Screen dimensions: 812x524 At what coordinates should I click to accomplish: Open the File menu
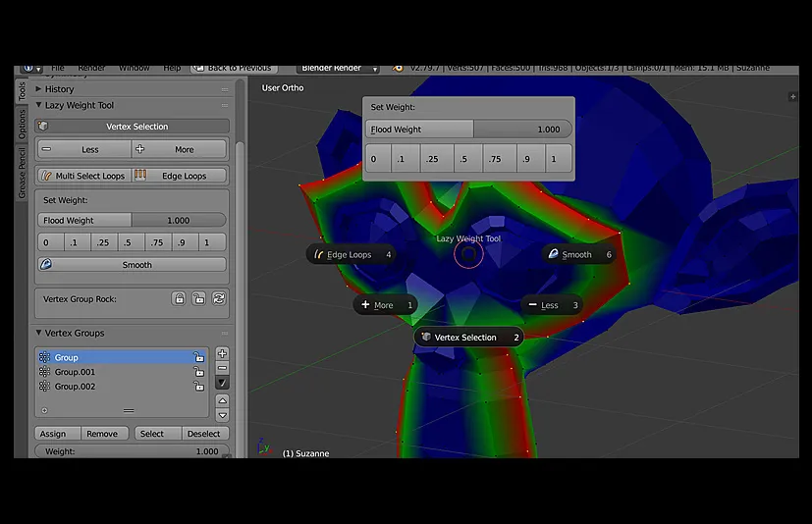tap(58, 68)
